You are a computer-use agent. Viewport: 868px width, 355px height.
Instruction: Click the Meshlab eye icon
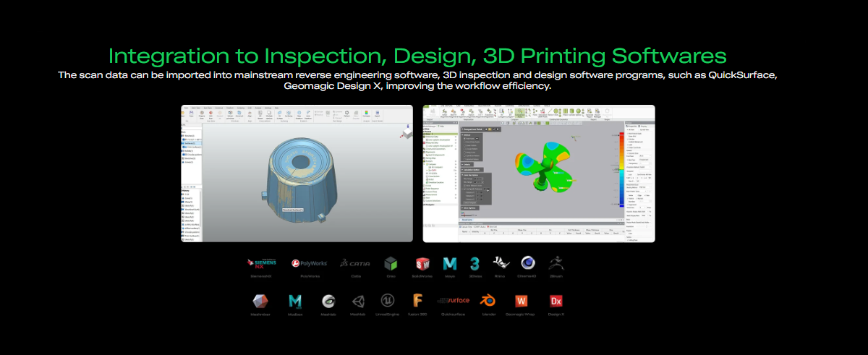click(x=328, y=301)
